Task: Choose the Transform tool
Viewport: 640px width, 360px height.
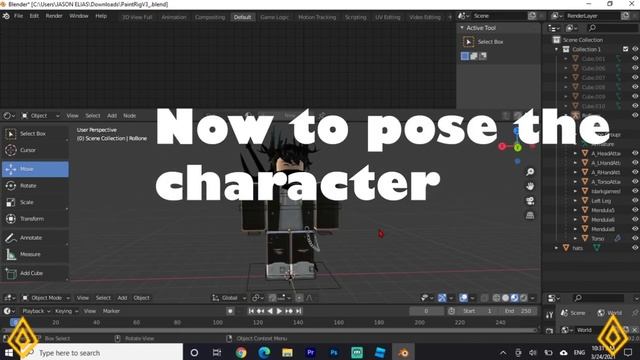Action: (35, 219)
